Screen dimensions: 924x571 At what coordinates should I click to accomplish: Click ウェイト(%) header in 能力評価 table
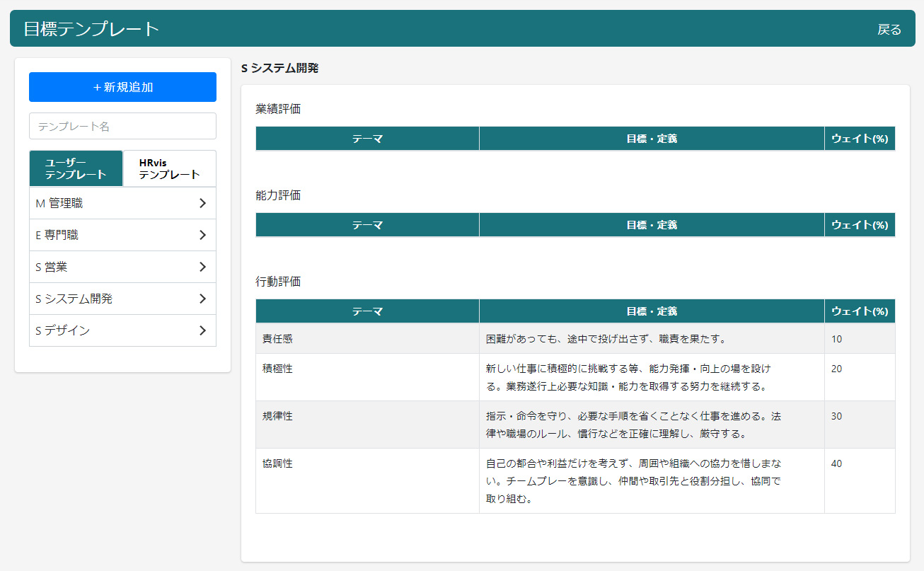pyautogui.click(x=860, y=225)
